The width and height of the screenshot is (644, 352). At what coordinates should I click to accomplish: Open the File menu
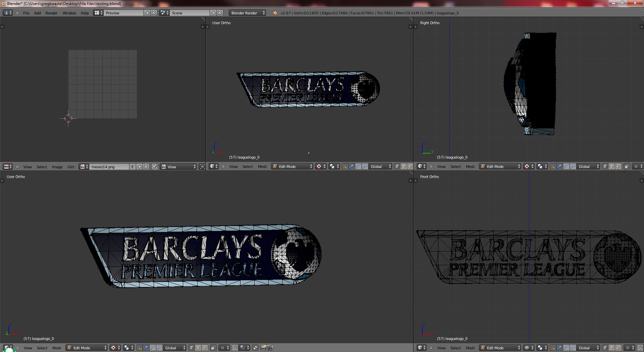[26, 13]
